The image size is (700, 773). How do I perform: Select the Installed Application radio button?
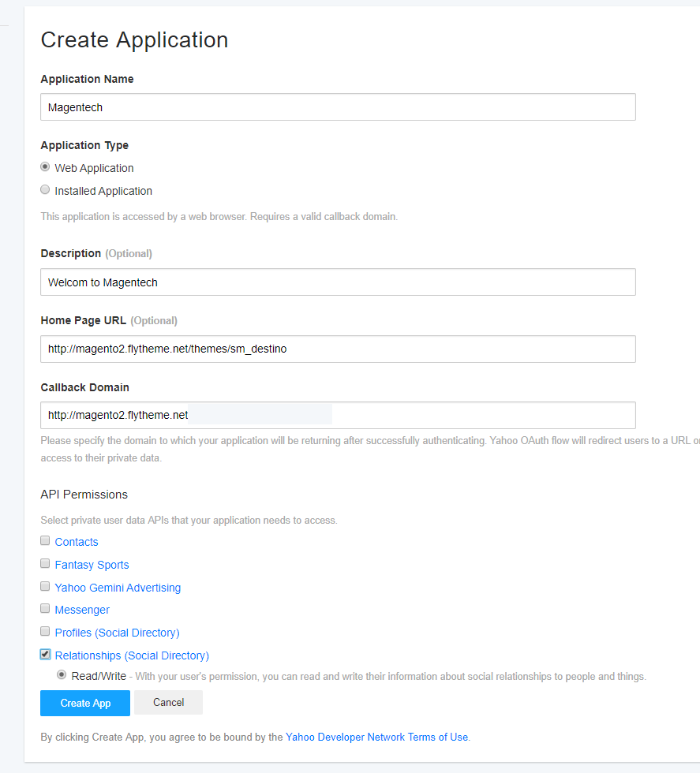click(x=45, y=190)
